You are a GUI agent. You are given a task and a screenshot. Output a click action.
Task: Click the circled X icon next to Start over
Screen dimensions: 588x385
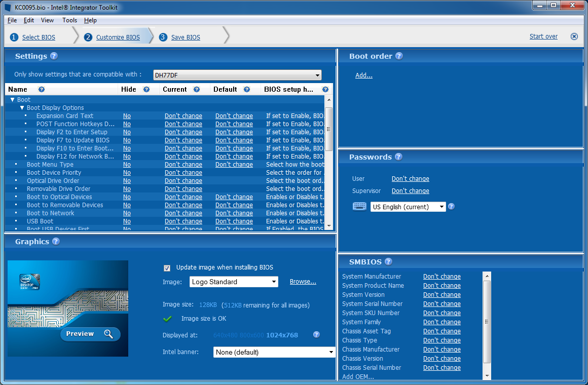[x=574, y=37]
